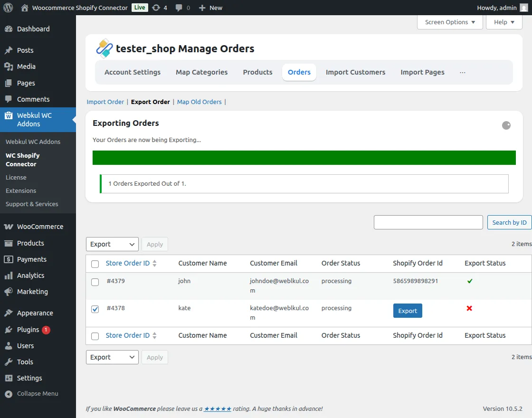This screenshot has height=418, width=532.
Task: Check the checkbox for order #4379
Action: (x=95, y=282)
